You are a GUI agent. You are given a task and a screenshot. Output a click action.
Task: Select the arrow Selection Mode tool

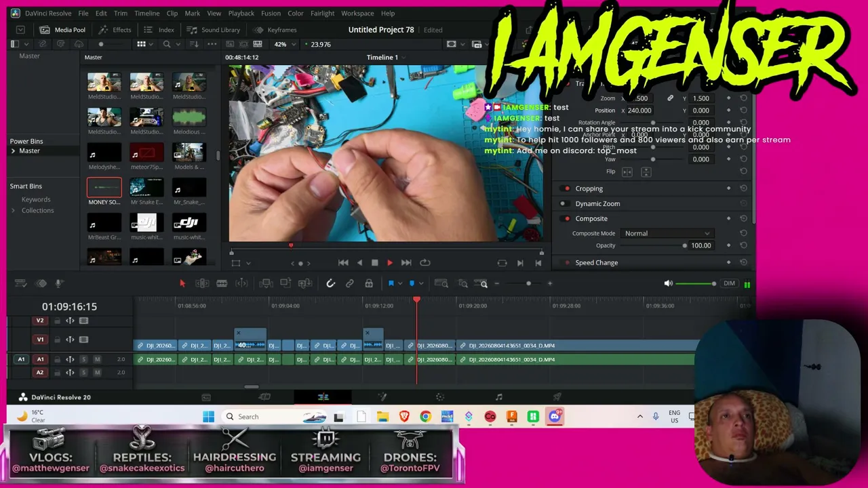[182, 283]
